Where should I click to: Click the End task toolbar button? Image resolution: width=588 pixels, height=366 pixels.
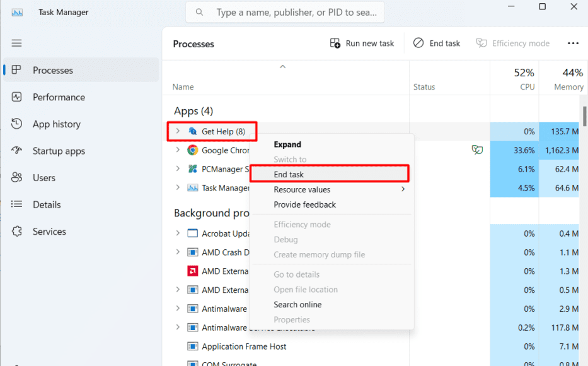(x=437, y=43)
